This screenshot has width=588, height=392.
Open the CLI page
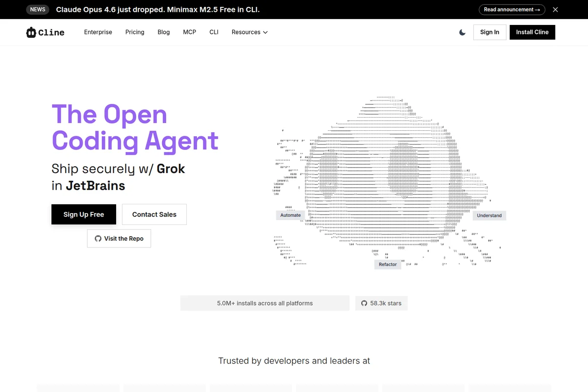(214, 32)
